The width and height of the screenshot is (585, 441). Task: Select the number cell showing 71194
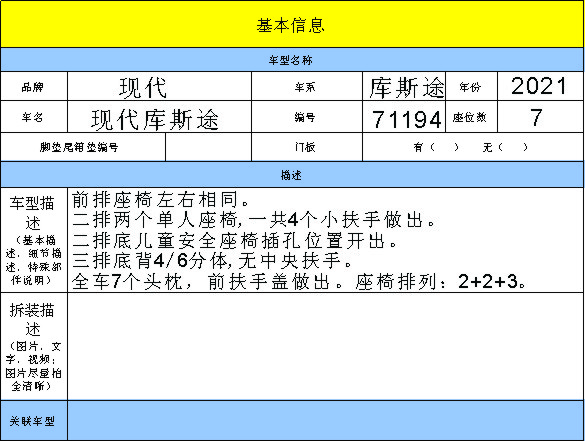click(404, 116)
